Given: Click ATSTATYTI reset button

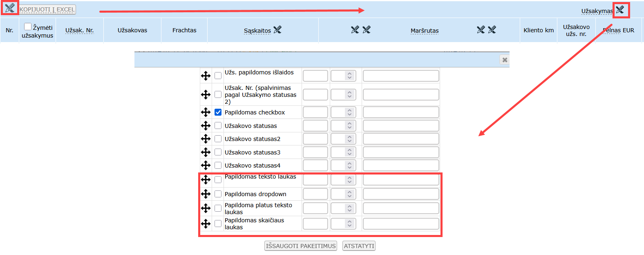Looking at the screenshot, I should tap(359, 246).
